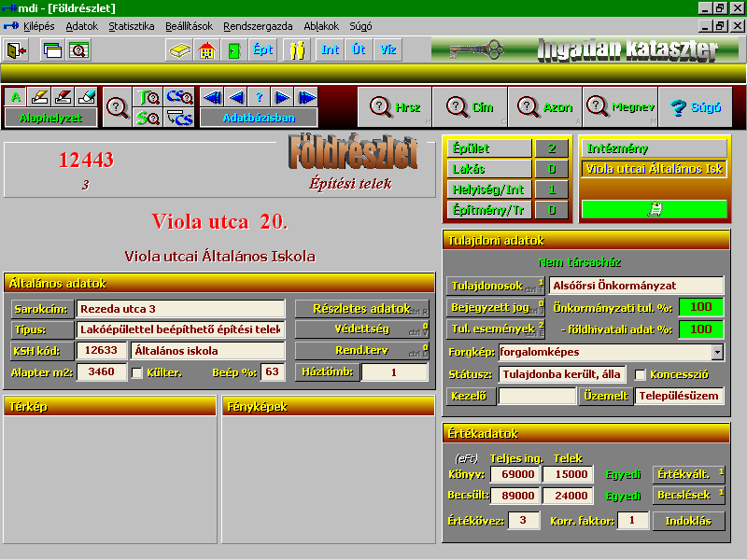Click the arrow-to-CS group icon
The height and width of the screenshot is (560, 747).
tap(179, 118)
